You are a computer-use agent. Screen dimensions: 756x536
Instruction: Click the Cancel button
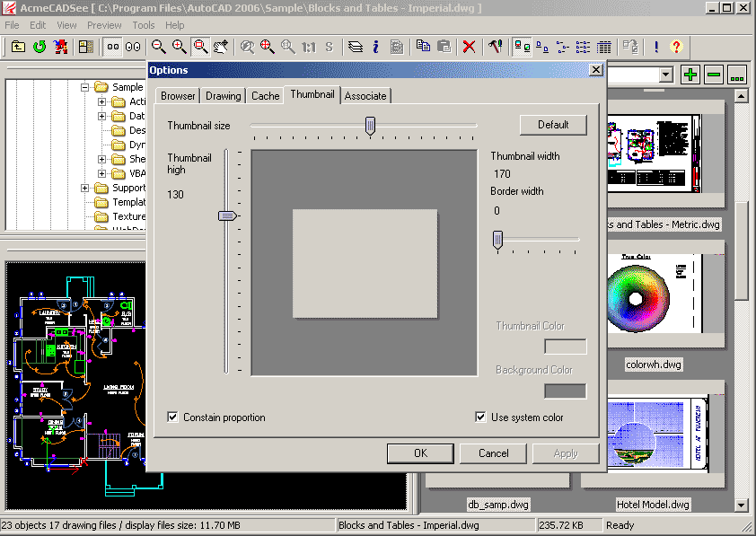click(x=493, y=453)
